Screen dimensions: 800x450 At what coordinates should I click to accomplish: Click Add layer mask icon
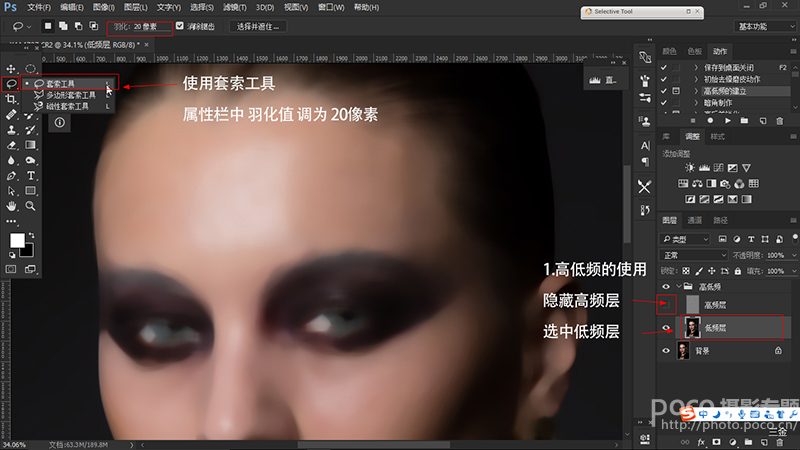click(717, 442)
